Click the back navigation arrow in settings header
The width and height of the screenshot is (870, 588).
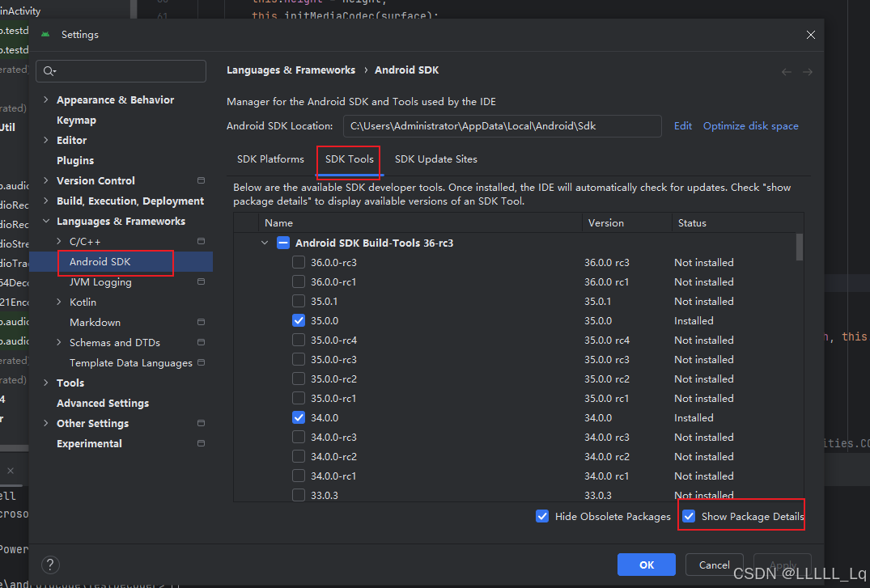(786, 71)
